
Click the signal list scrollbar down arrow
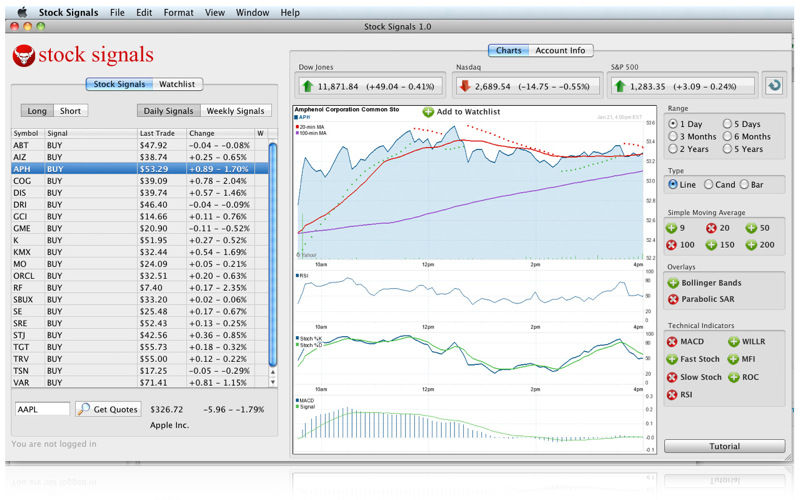coord(273,382)
